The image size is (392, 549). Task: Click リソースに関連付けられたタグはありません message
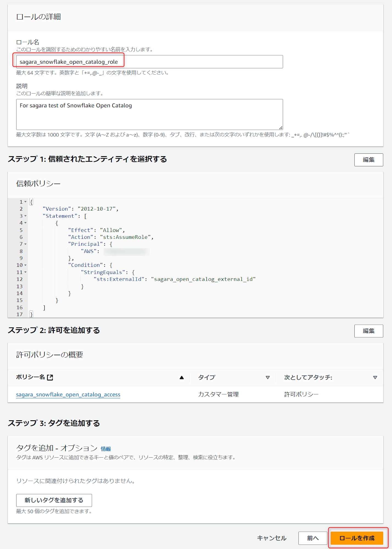75,481
